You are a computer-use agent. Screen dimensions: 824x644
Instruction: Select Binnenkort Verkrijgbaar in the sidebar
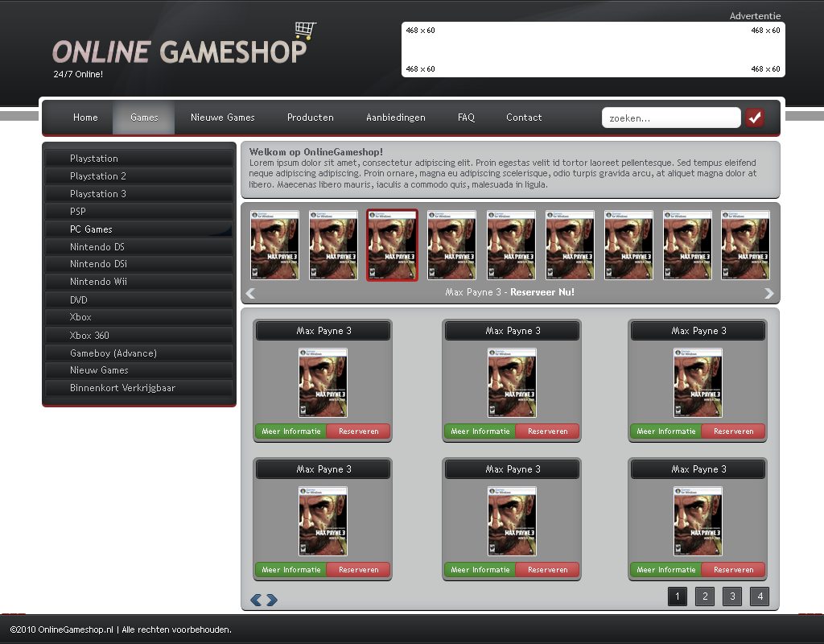139,388
